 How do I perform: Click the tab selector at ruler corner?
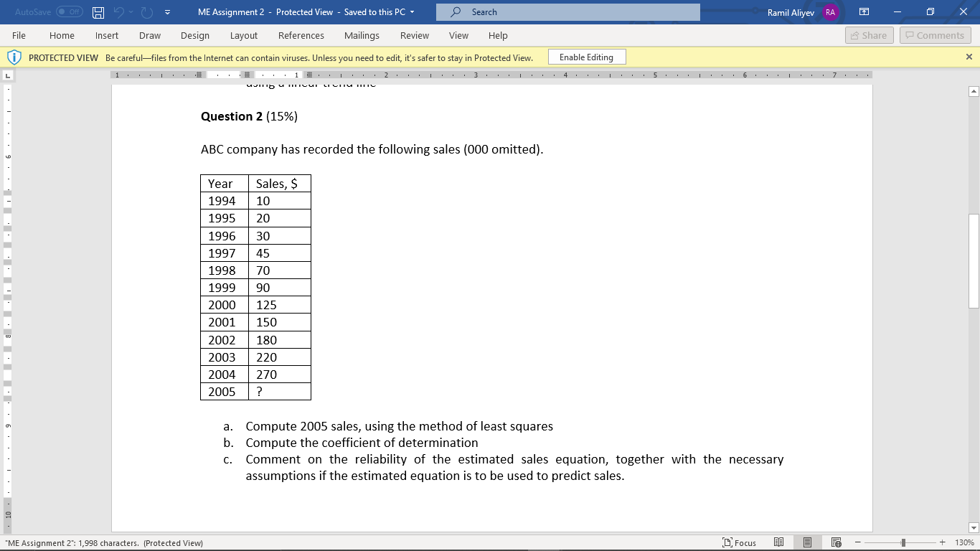click(8, 75)
